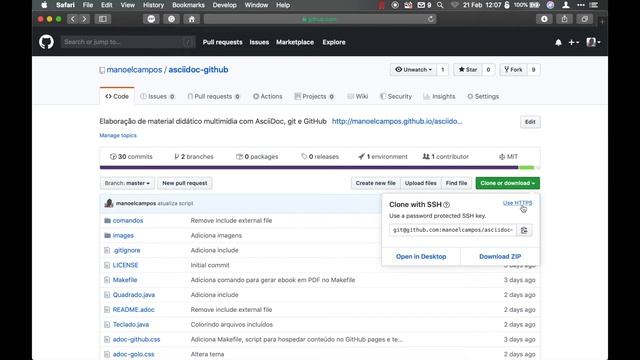Click Marketplace in the GitHub header
The width and height of the screenshot is (640, 360).
pyautogui.click(x=295, y=42)
